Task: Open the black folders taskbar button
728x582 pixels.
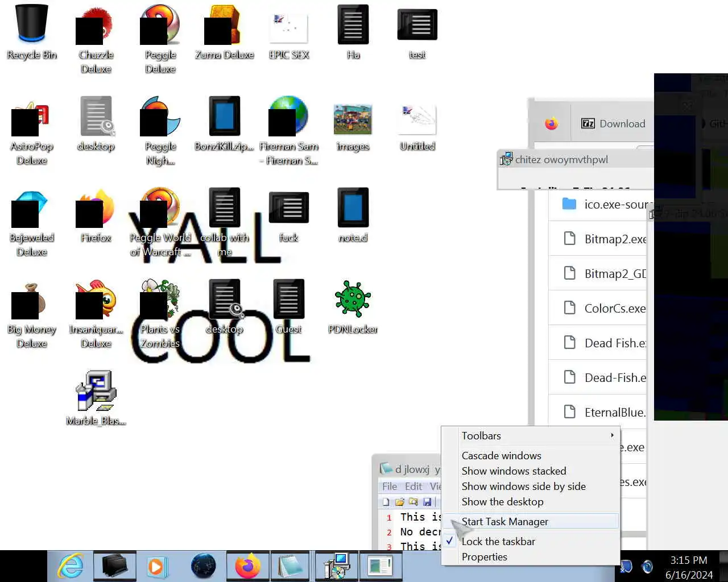Action: tap(114, 566)
